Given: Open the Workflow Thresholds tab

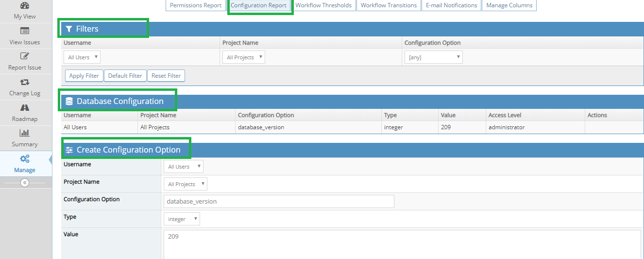Looking at the screenshot, I should coord(323,5).
